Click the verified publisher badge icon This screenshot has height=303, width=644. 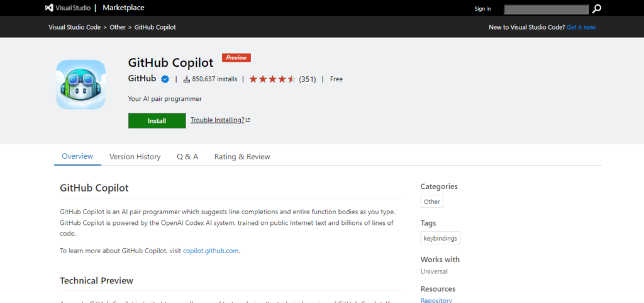coord(165,79)
